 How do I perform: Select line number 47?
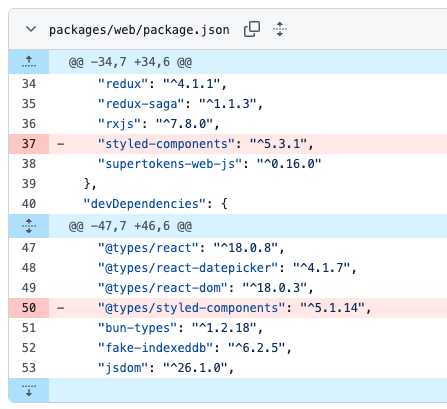29,248
